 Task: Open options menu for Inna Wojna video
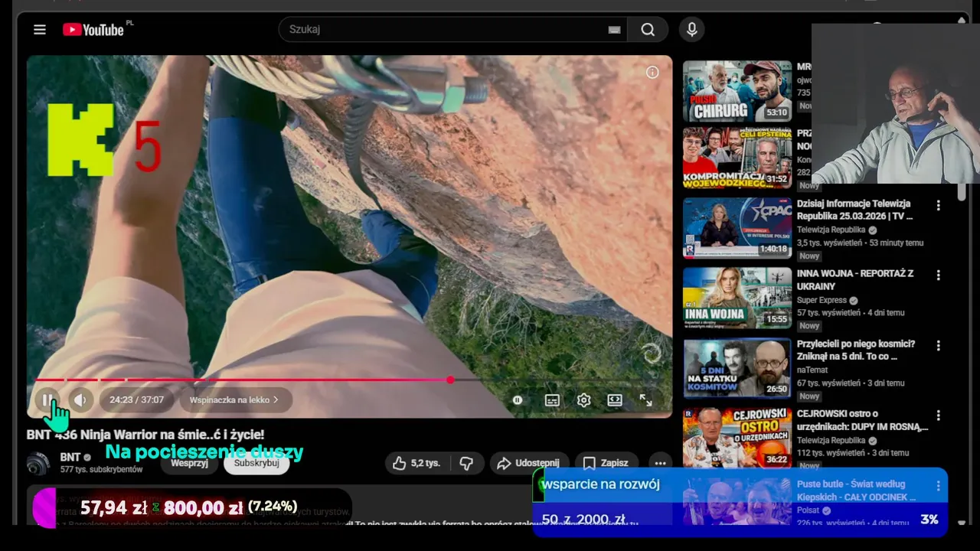coord(938,275)
